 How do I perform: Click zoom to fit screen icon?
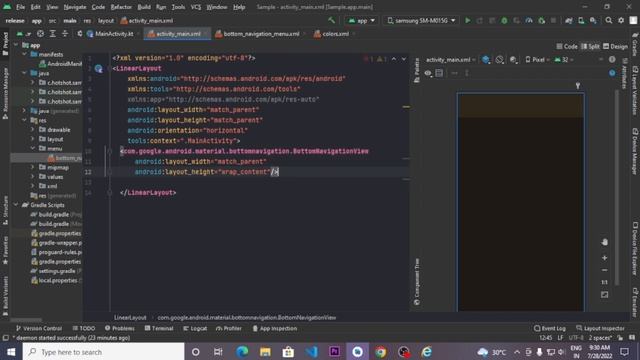point(604,295)
